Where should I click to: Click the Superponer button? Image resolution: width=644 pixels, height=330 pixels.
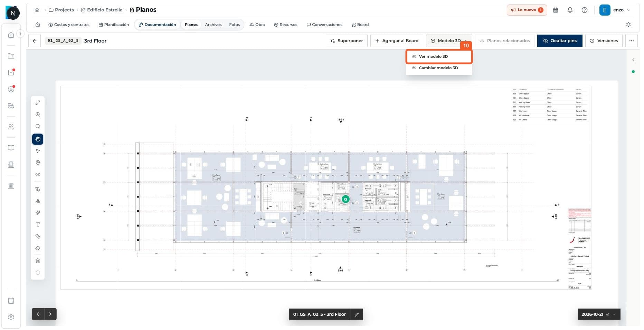tap(347, 41)
